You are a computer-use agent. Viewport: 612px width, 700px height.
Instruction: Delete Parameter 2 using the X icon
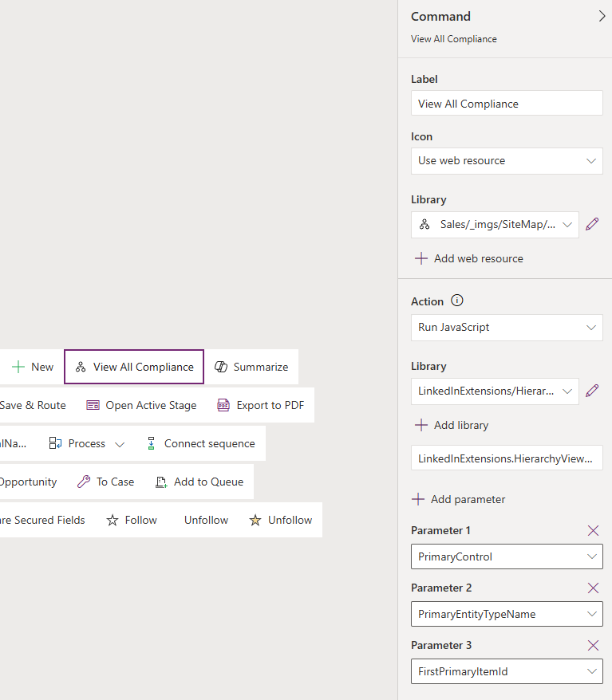tap(593, 588)
